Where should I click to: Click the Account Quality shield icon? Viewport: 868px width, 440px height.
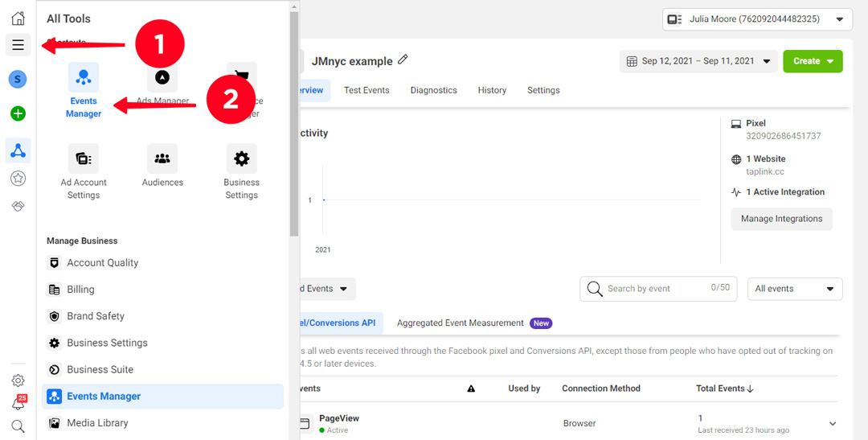[x=55, y=263]
